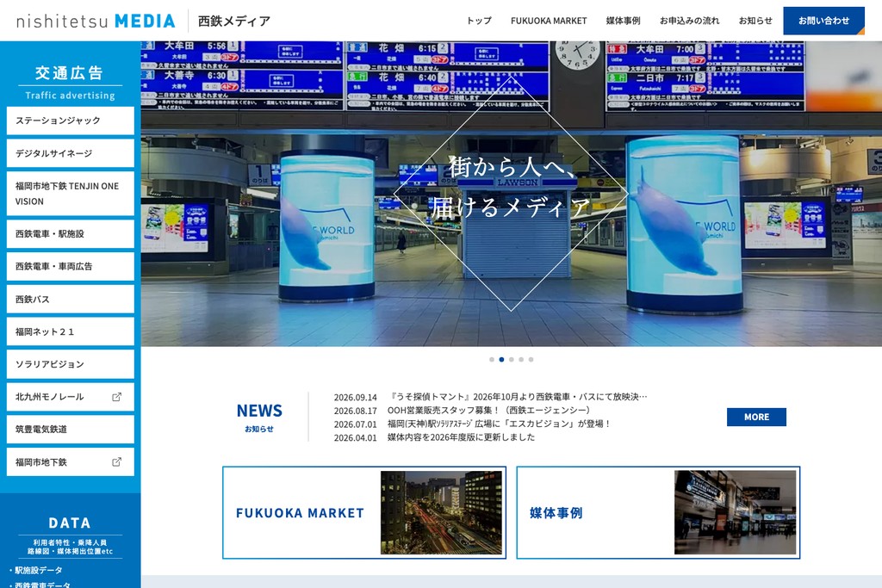882x588 pixels.
Task: Select 福岡市地下鉄 TENJIN ONE VISION item
Action: point(71,194)
